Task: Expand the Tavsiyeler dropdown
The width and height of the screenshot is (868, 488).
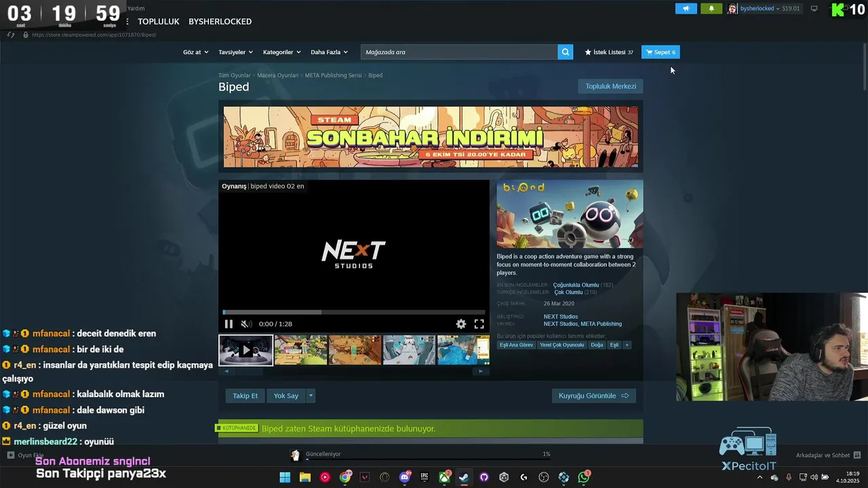Action: [x=235, y=52]
